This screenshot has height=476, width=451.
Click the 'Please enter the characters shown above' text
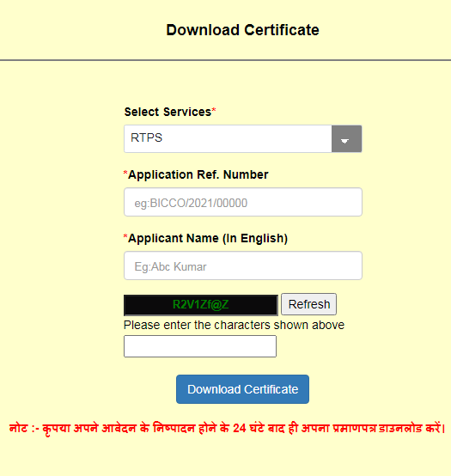tap(234, 325)
